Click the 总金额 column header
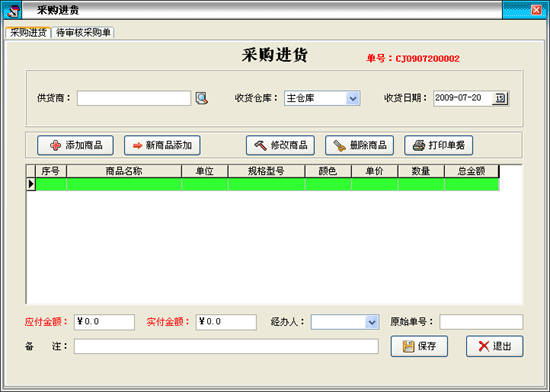The width and height of the screenshot is (550, 392). 471,171
